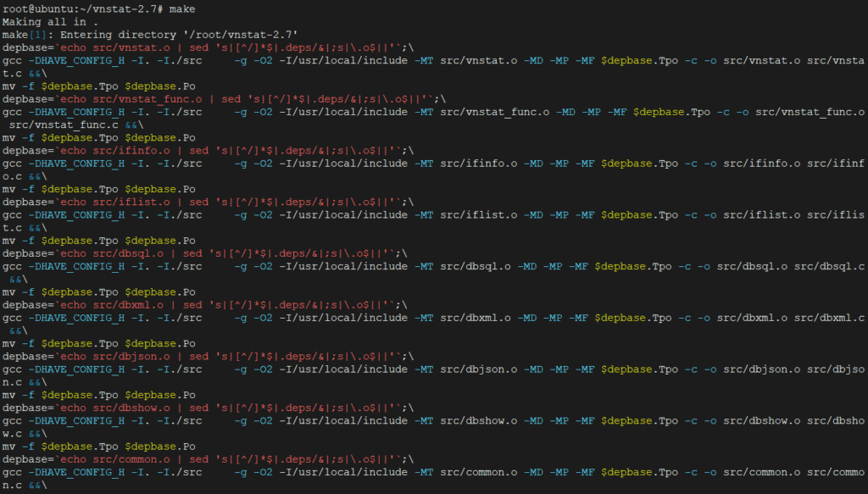
Task: Click '-MT src/dbsql.o' in gcc command
Action: coord(463,267)
